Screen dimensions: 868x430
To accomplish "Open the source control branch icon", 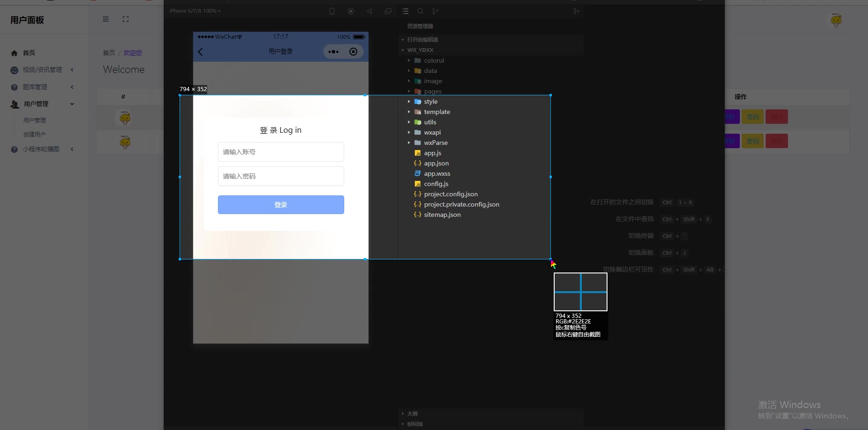I will tap(435, 11).
